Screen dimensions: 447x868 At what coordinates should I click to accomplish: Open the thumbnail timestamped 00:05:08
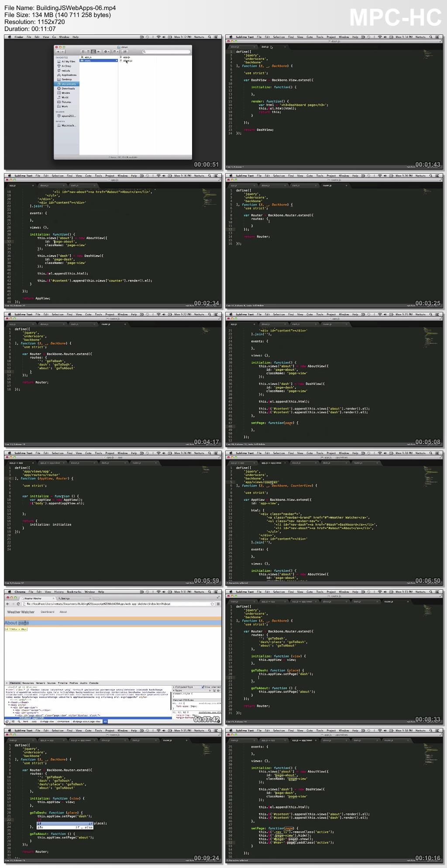click(x=334, y=379)
